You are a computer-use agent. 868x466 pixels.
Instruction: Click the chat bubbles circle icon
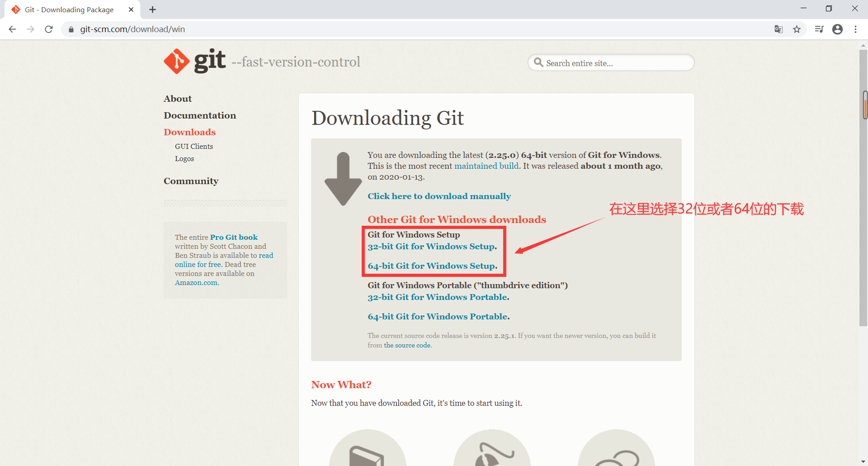click(x=616, y=448)
